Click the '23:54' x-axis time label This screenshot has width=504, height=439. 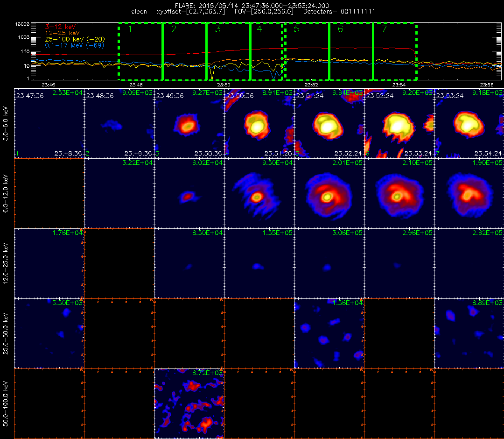click(399, 85)
